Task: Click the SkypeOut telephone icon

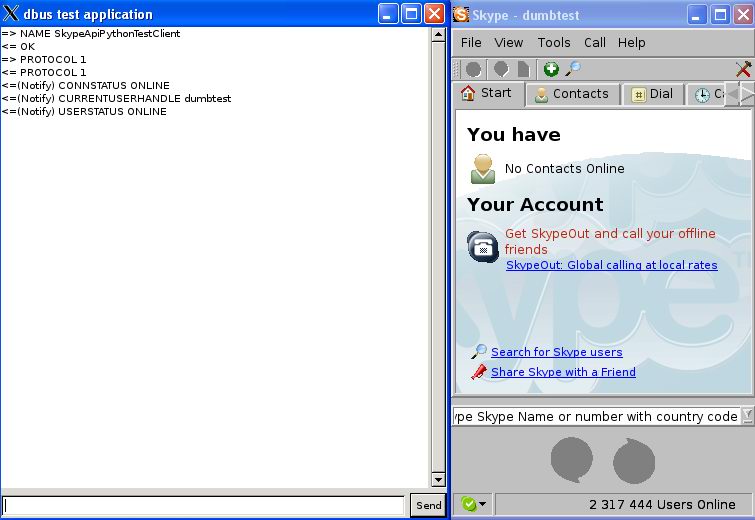Action: pyautogui.click(x=482, y=247)
